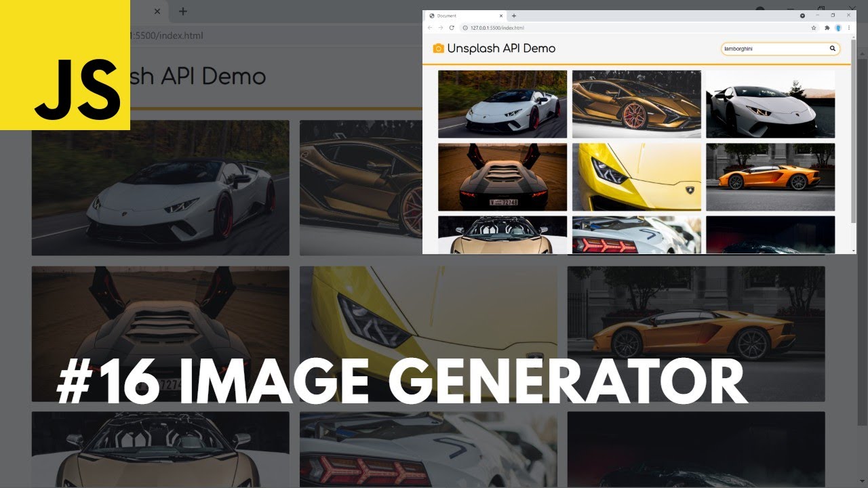Bookmark this page using the star icon
The height and width of the screenshot is (488, 868).
(814, 28)
